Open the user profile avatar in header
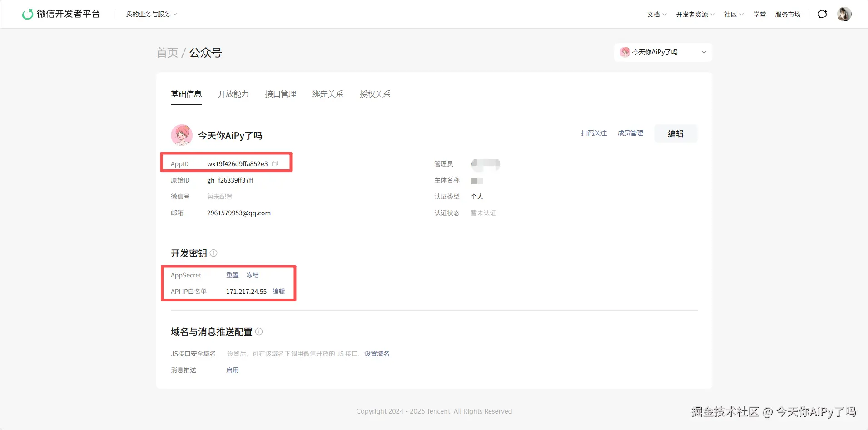This screenshot has width=868, height=430. point(844,14)
